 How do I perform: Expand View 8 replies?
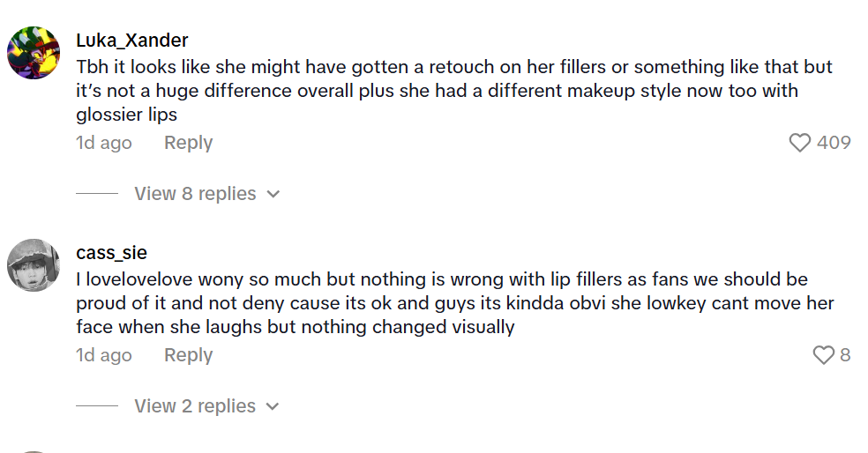click(195, 194)
